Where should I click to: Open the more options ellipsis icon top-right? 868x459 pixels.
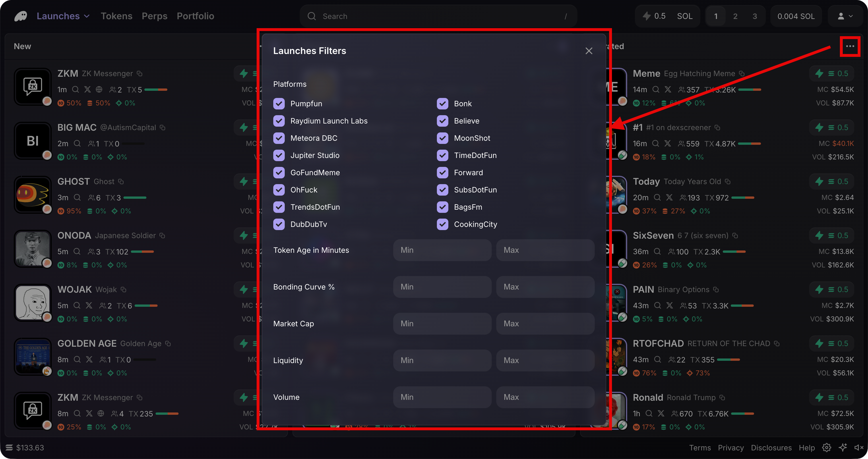(x=850, y=46)
